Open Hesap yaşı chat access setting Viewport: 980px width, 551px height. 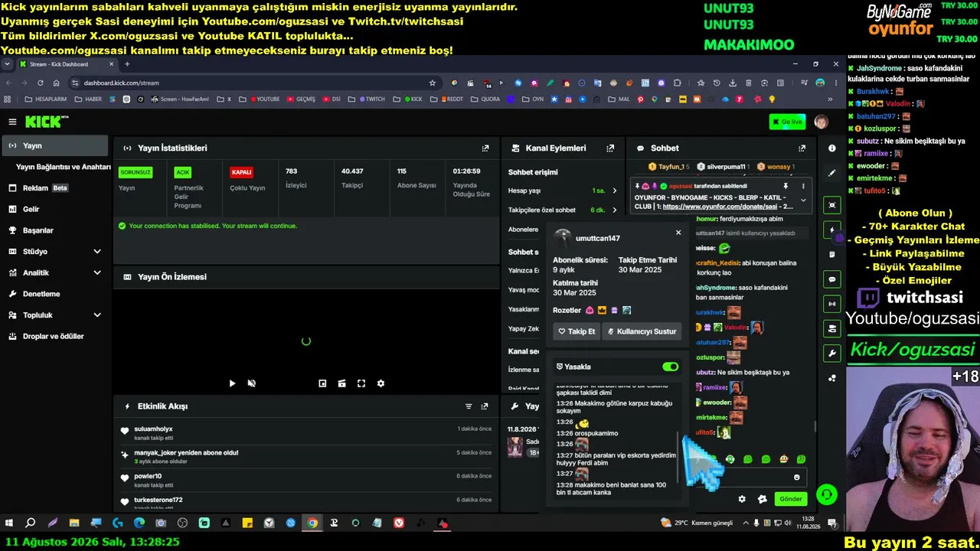563,191
